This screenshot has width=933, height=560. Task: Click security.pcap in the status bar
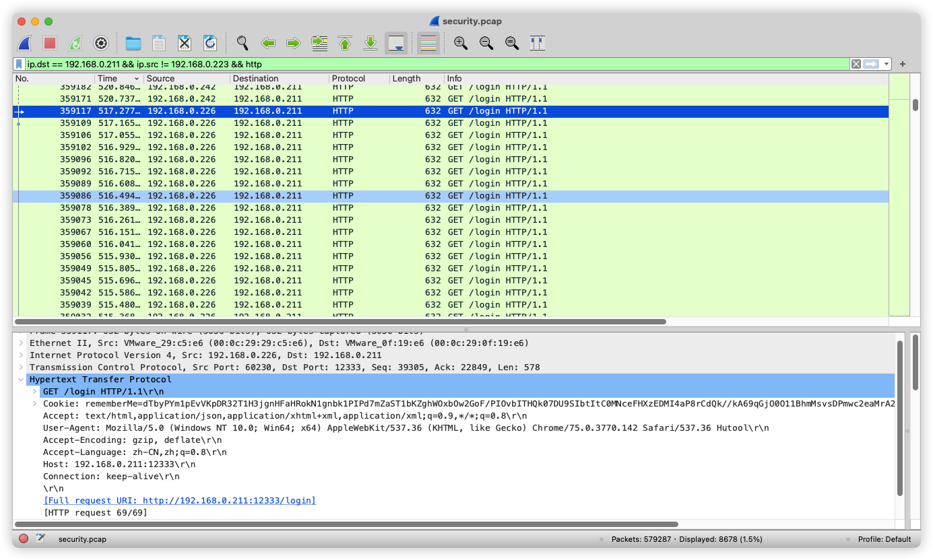click(82, 539)
